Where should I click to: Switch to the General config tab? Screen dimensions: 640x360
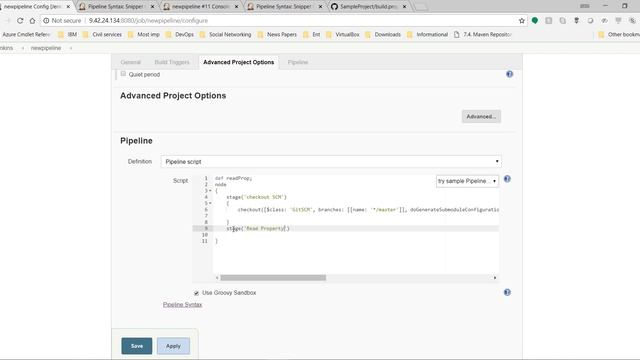(131, 62)
